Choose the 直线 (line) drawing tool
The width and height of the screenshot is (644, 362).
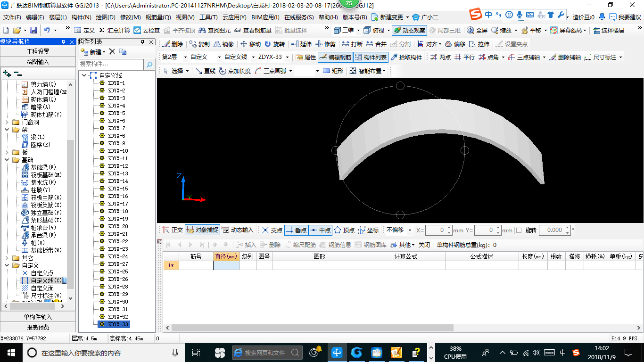[206, 71]
